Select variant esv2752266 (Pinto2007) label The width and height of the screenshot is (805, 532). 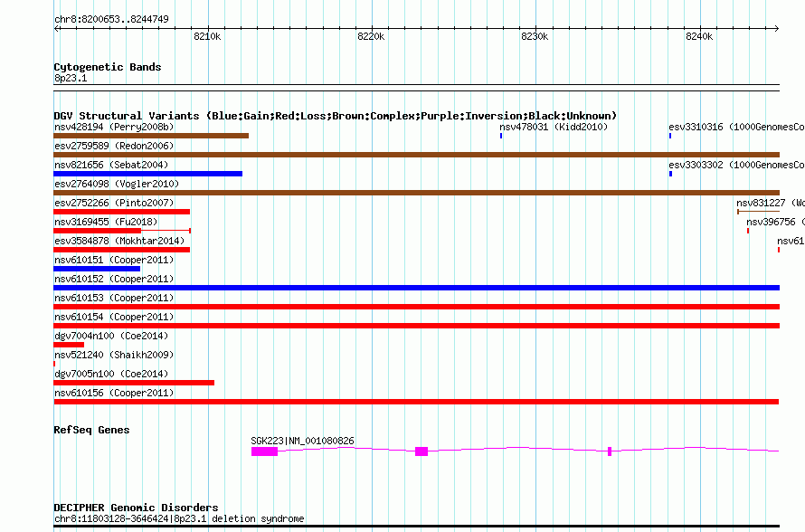114,203
